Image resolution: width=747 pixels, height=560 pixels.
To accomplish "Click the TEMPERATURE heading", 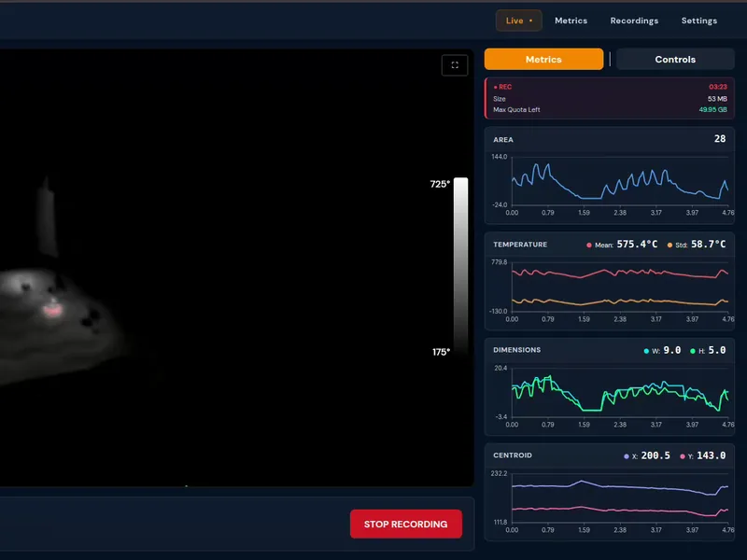I will click(520, 245).
